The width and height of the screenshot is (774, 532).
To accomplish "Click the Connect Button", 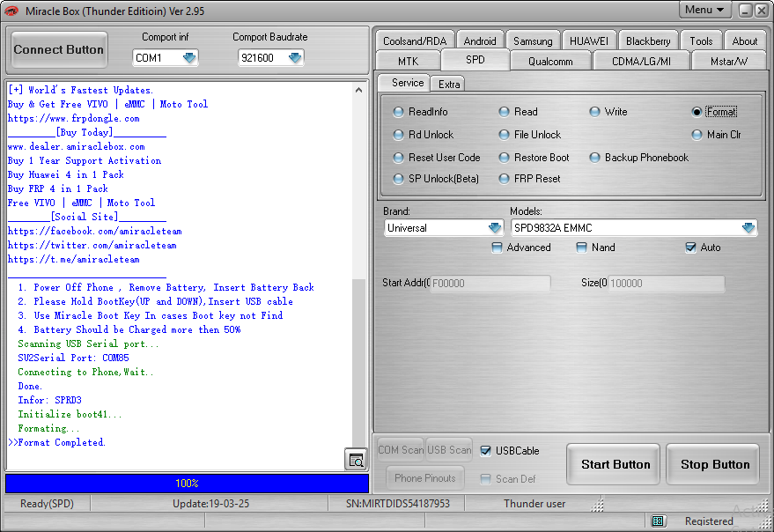I will click(59, 49).
